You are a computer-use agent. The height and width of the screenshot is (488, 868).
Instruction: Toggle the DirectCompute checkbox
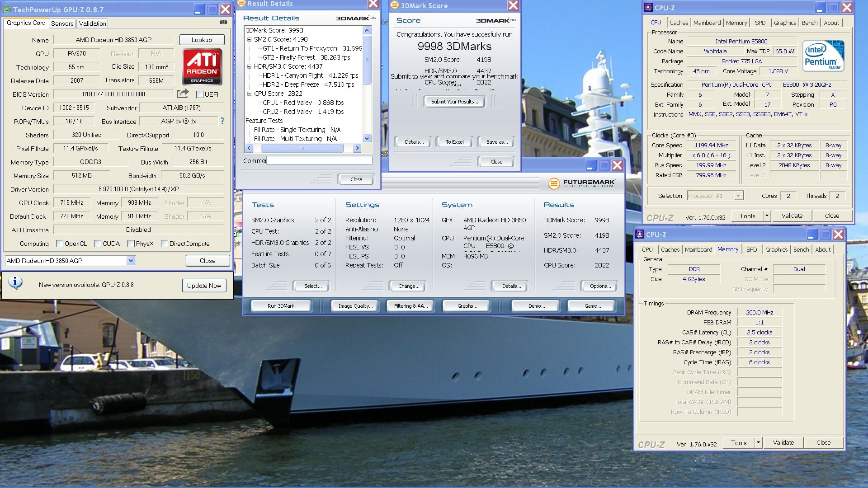(164, 244)
